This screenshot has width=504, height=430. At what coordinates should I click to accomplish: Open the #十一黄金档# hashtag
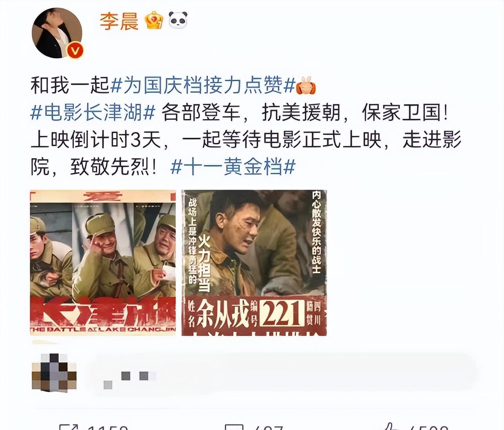[x=233, y=167]
